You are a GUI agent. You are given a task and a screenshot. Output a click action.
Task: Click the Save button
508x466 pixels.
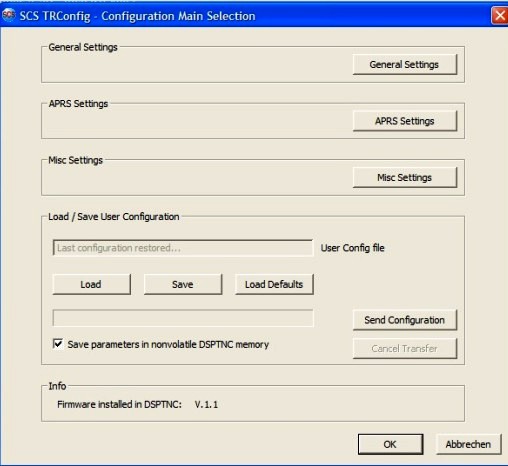pyautogui.click(x=183, y=284)
